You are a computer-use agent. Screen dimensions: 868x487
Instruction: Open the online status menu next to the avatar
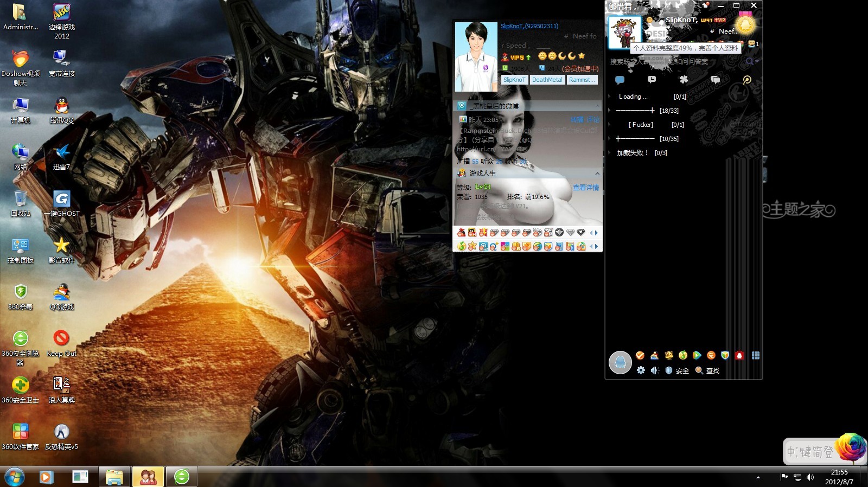coord(650,20)
